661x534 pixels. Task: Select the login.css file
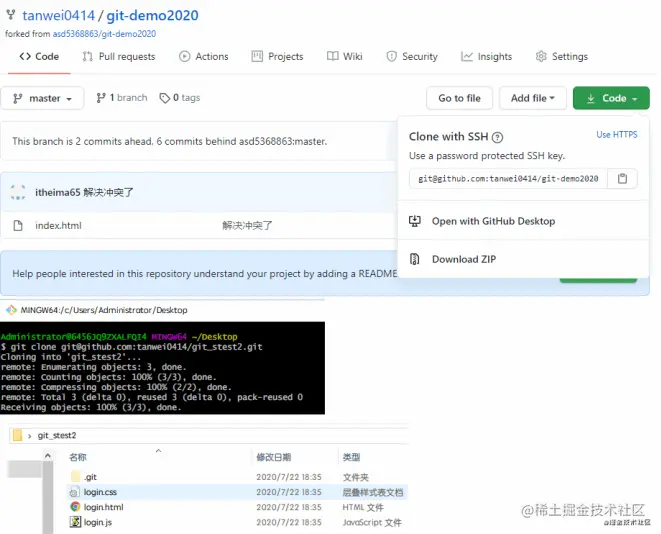click(100, 492)
